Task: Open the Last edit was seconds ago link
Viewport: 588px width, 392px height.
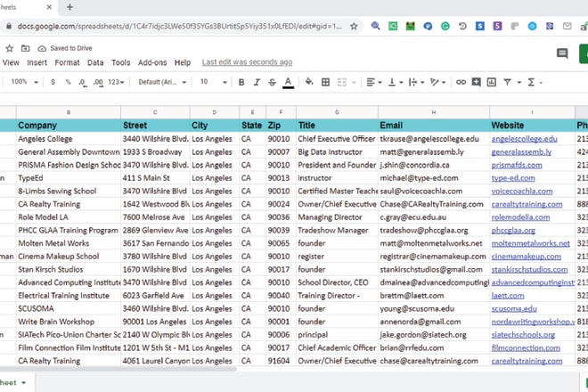Action: tap(247, 62)
